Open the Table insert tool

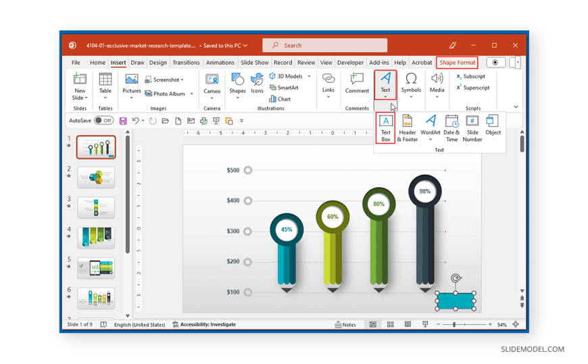(105, 86)
